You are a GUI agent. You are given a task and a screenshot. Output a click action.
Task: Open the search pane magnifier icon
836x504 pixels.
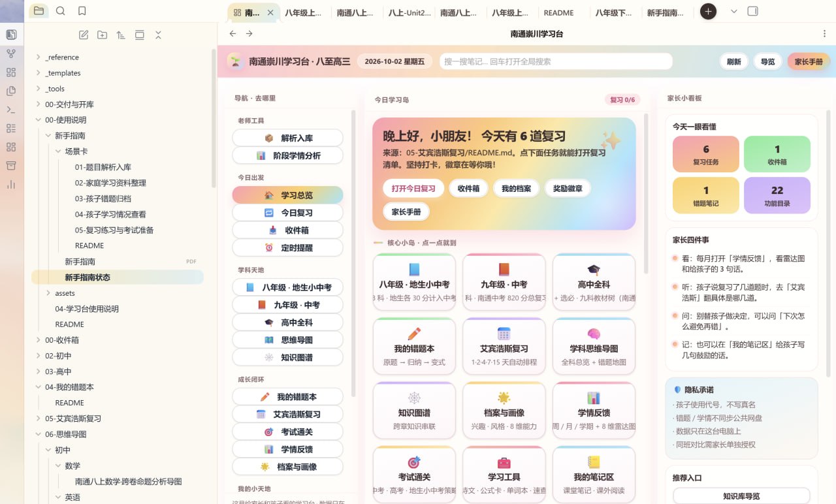point(61,11)
